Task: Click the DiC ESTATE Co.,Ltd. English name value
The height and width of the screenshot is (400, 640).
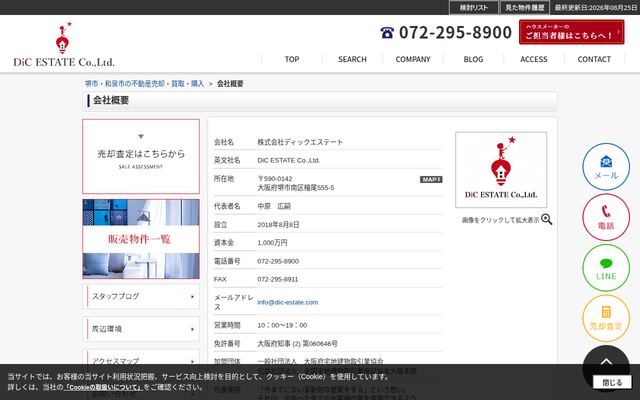Action: click(x=289, y=160)
